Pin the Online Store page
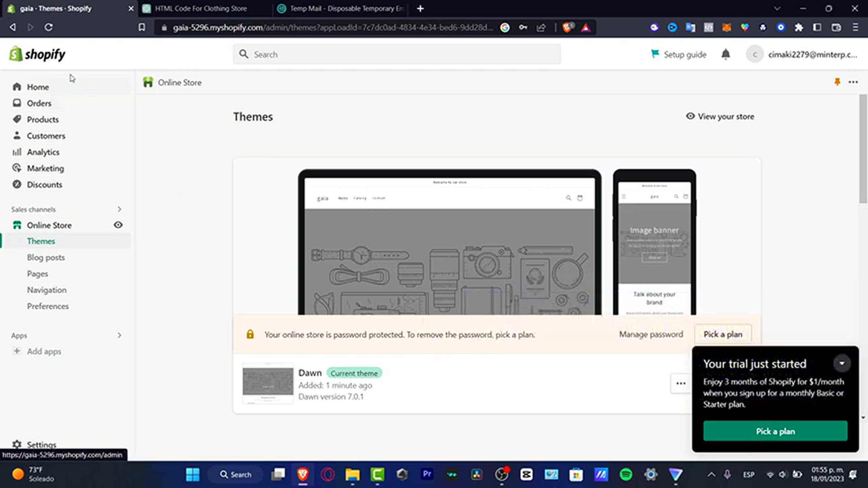The height and width of the screenshot is (488, 868). coord(837,82)
